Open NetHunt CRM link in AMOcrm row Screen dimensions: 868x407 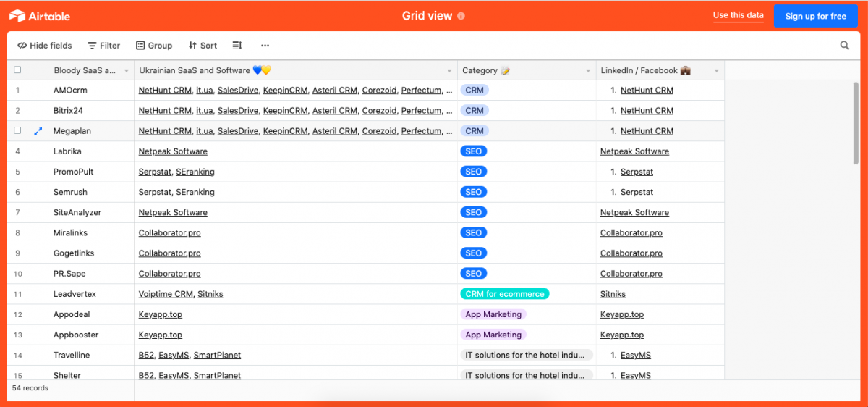165,91
